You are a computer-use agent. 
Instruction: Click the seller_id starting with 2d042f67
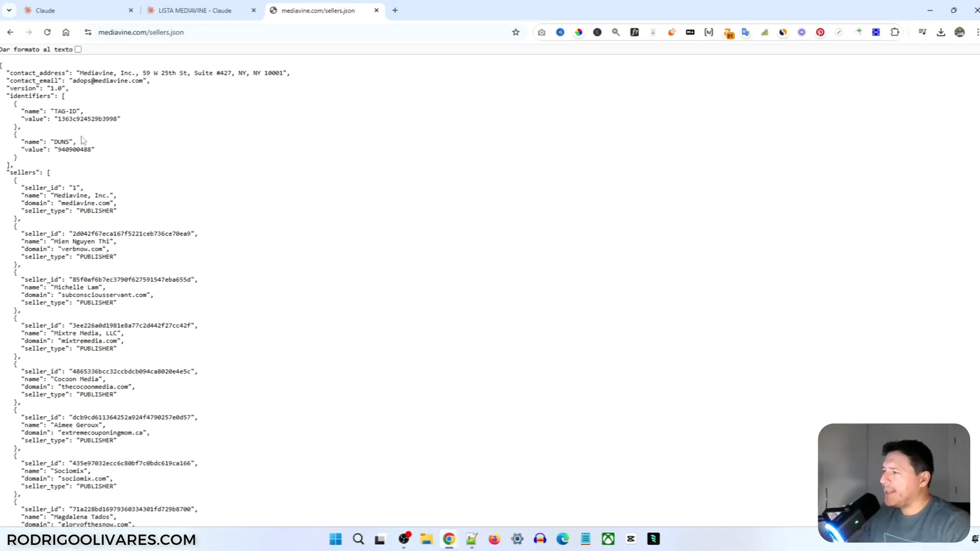click(x=132, y=234)
